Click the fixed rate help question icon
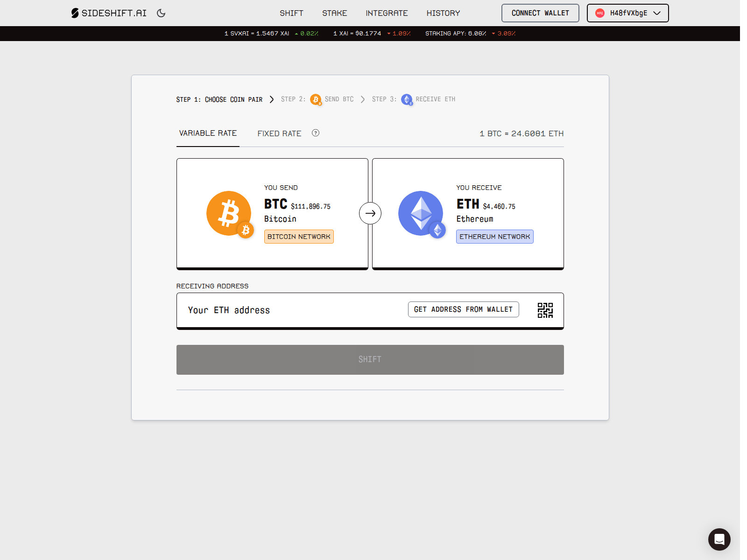 click(316, 133)
